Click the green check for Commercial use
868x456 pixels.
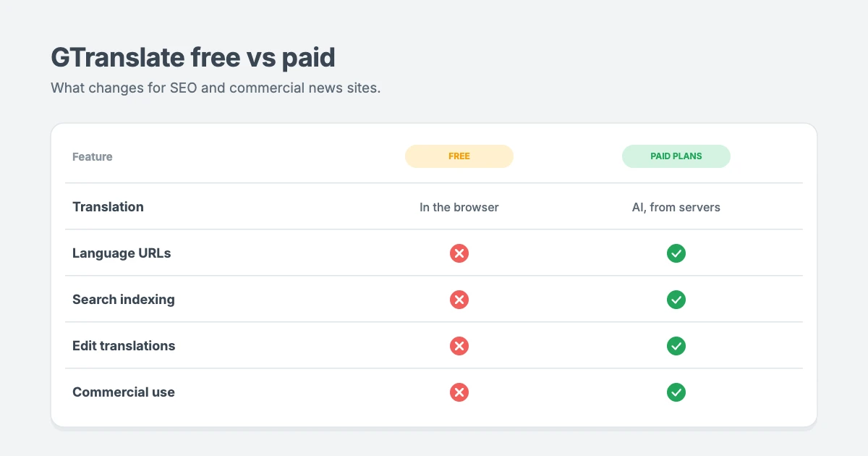click(x=676, y=392)
